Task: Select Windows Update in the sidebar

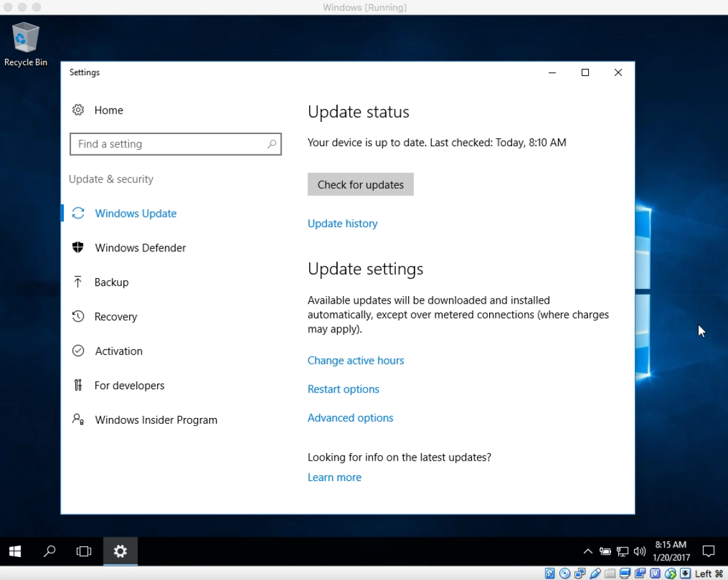Action: pos(125,214)
